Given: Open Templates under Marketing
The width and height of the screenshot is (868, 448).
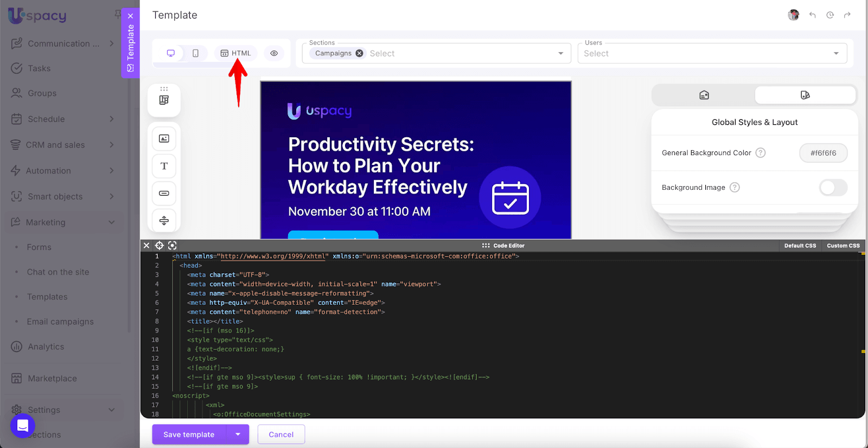Looking at the screenshot, I should click(x=47, y=297).
